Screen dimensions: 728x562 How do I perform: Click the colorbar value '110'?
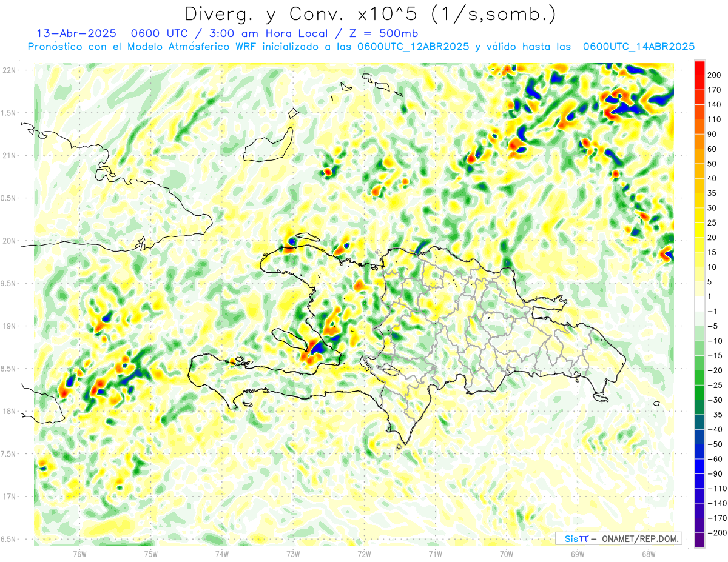pyautogui.click(x=714, y=119)
